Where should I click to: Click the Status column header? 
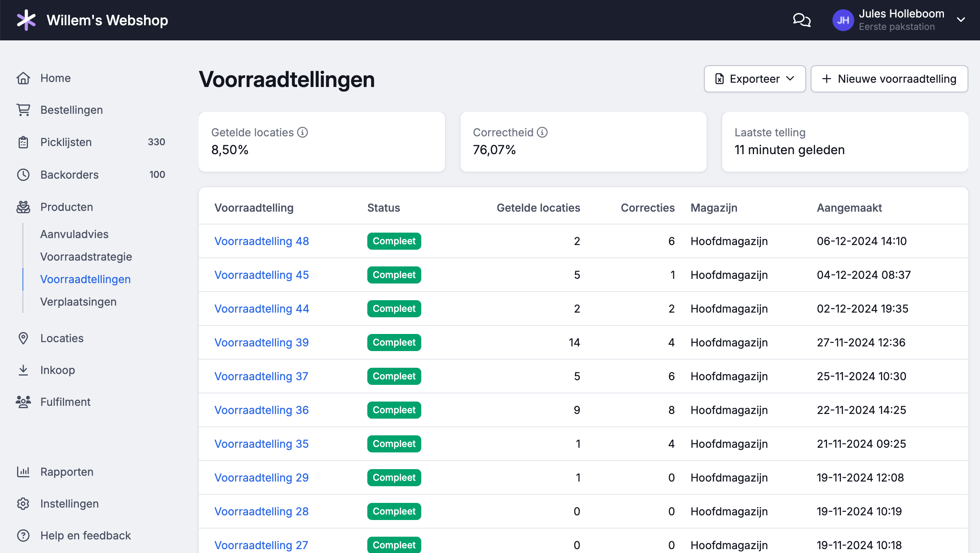(x=384, y=208)
